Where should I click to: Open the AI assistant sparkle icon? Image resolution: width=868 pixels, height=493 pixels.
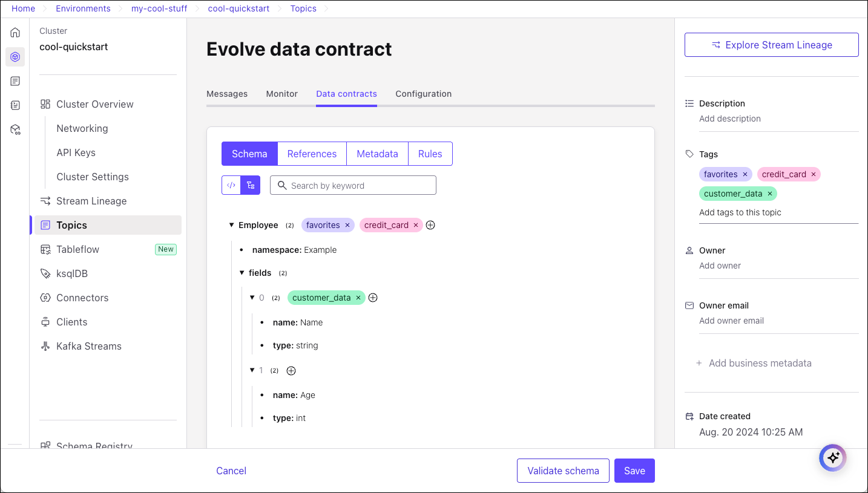(832, 458)
